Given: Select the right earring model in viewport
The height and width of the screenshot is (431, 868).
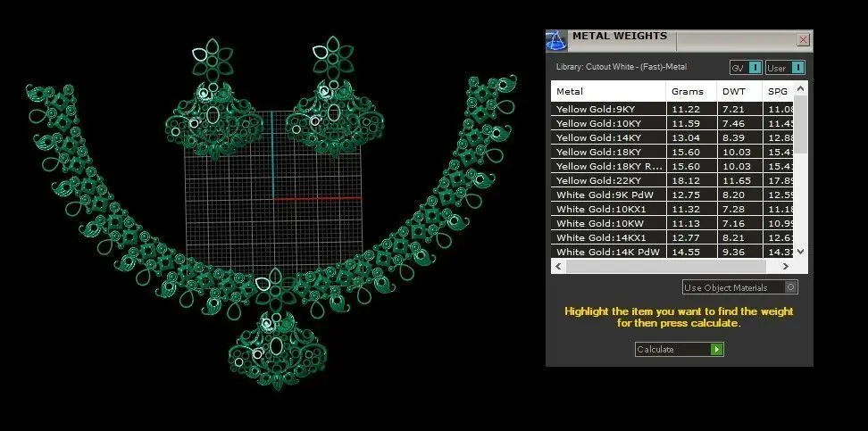Looking at the screenshot, I should [334, 97].
